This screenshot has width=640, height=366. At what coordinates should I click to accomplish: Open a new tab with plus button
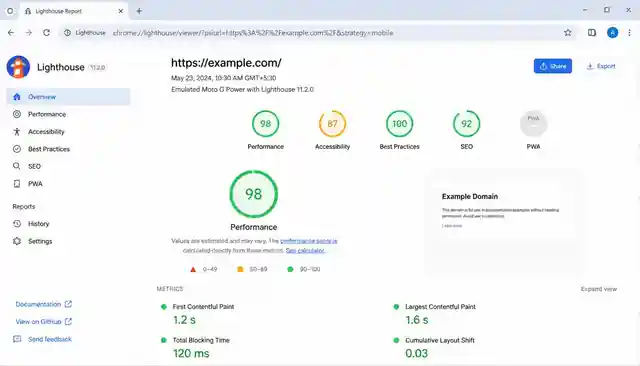tap(139, 11)
